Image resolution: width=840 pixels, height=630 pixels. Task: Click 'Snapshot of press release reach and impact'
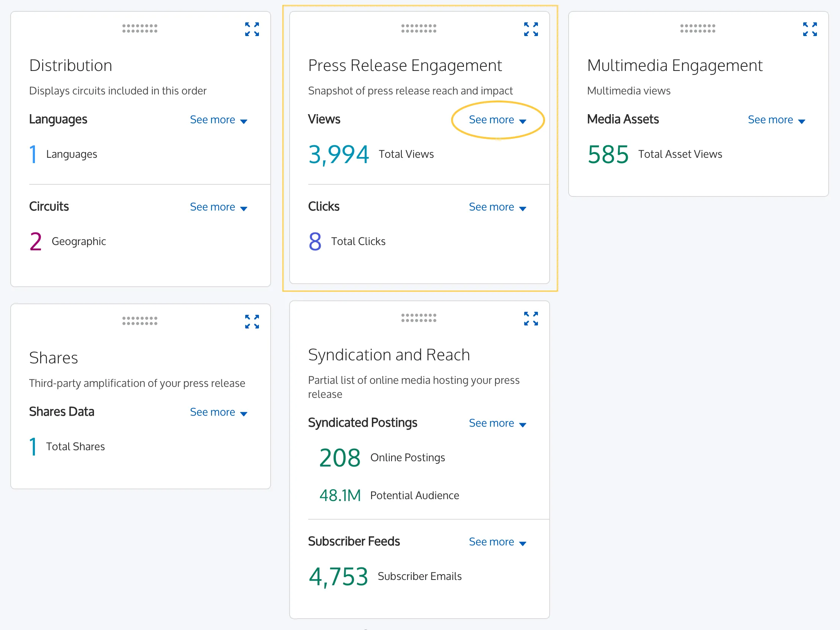point(410,91)
